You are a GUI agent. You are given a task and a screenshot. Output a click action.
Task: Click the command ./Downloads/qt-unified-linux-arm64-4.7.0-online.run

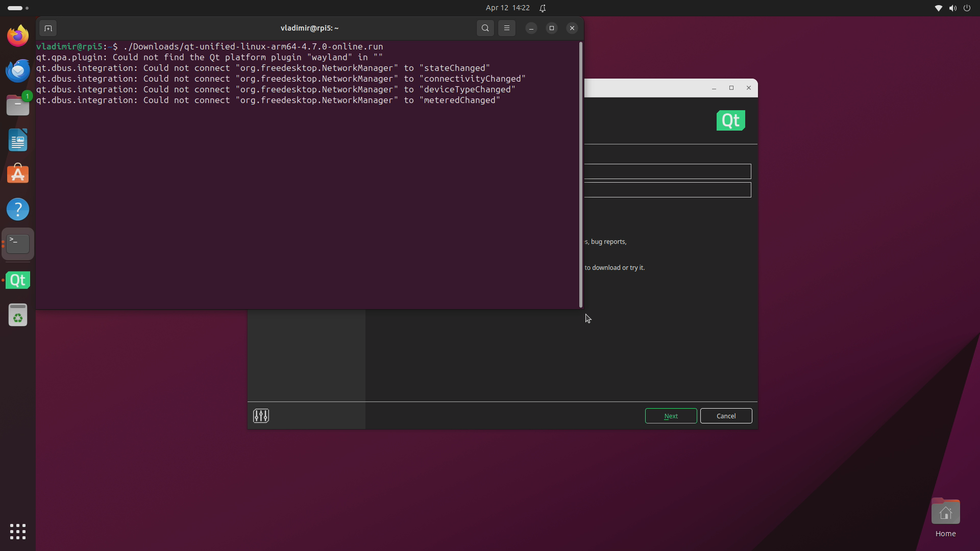253,46
